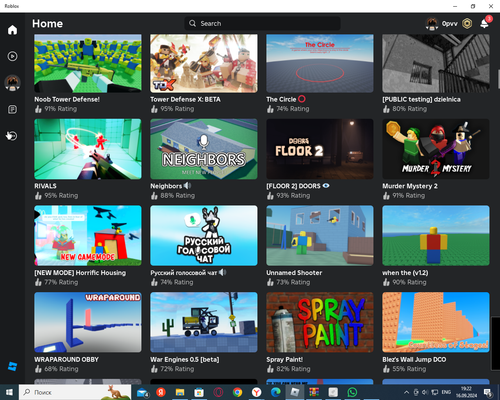Show hidden system tray icons

(406, 392)
